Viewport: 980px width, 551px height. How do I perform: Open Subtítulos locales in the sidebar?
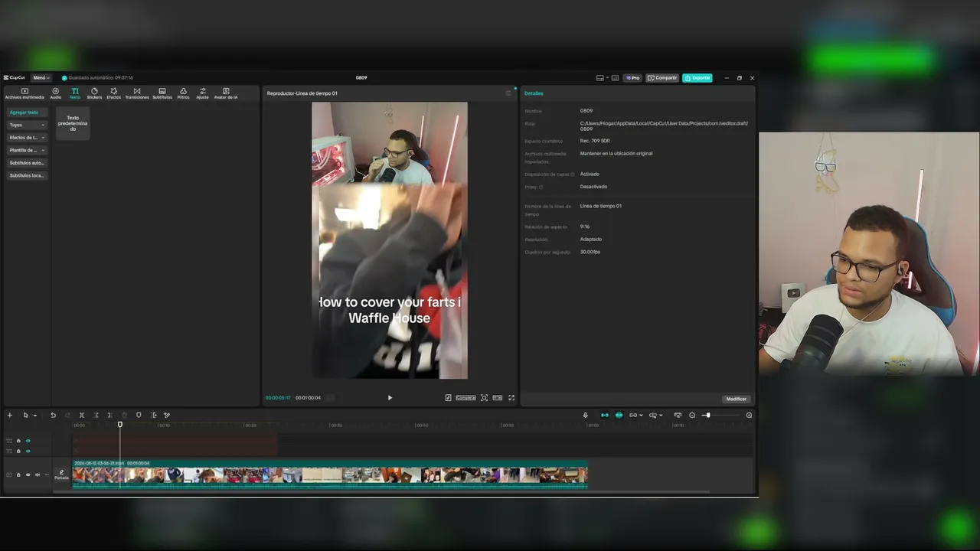click(27, 175)
